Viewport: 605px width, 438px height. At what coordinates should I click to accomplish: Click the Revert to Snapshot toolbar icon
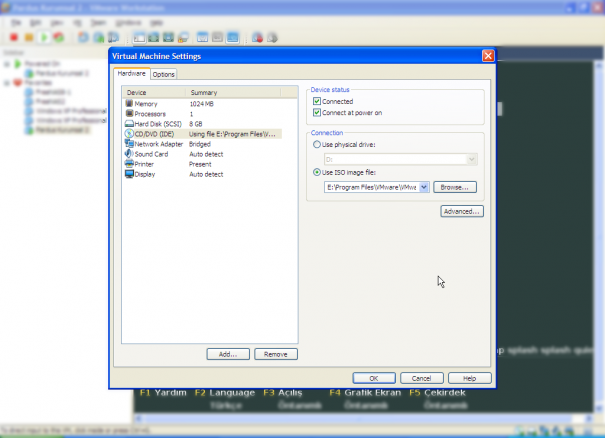tap(98, 37)
